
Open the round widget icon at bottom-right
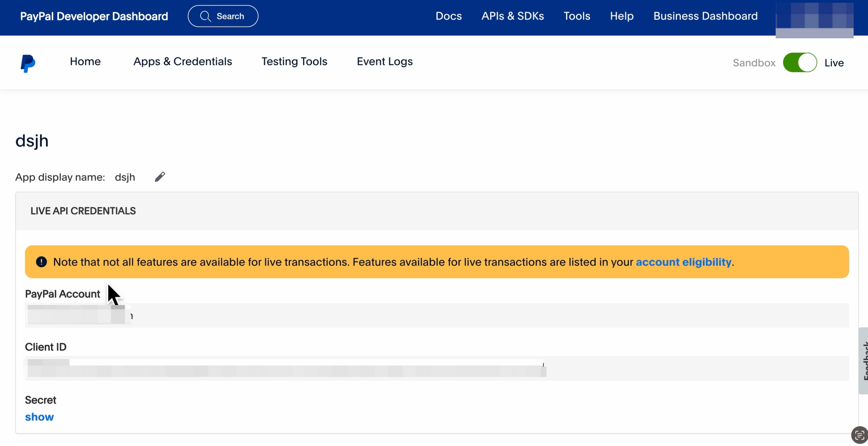point(859,435)
